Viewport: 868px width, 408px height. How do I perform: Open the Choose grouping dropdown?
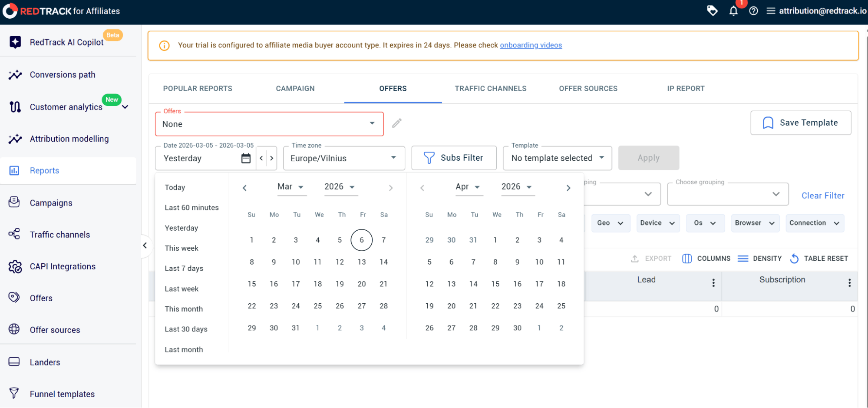pos(728,194)
